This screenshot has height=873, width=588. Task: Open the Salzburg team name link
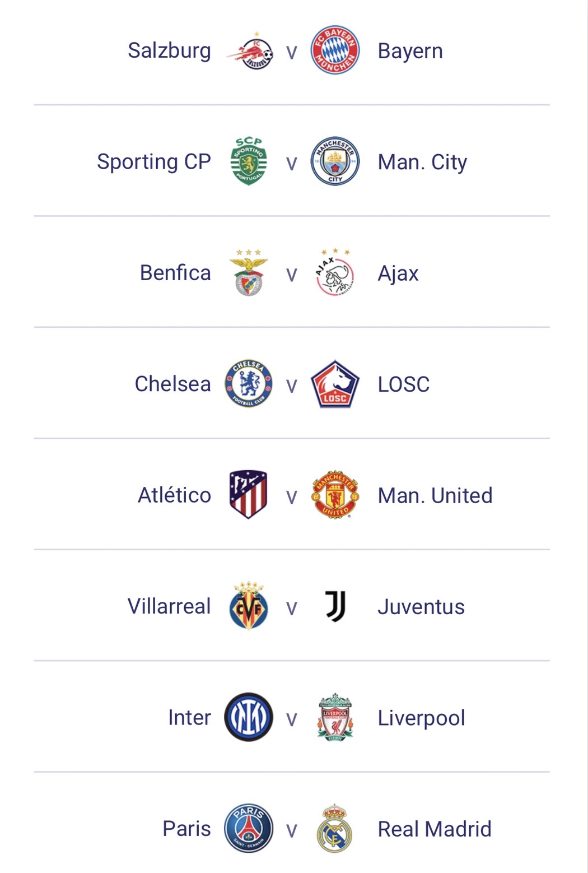click(169, 51)
